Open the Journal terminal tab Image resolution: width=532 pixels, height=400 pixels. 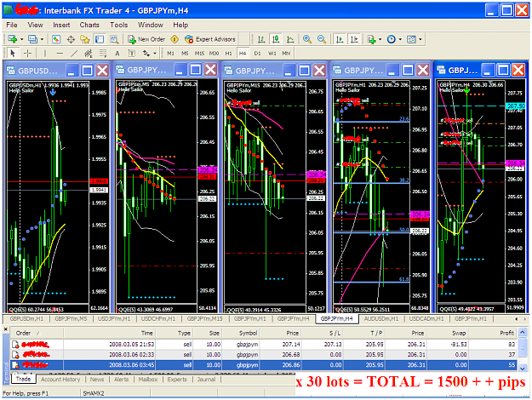coord(206,380)
